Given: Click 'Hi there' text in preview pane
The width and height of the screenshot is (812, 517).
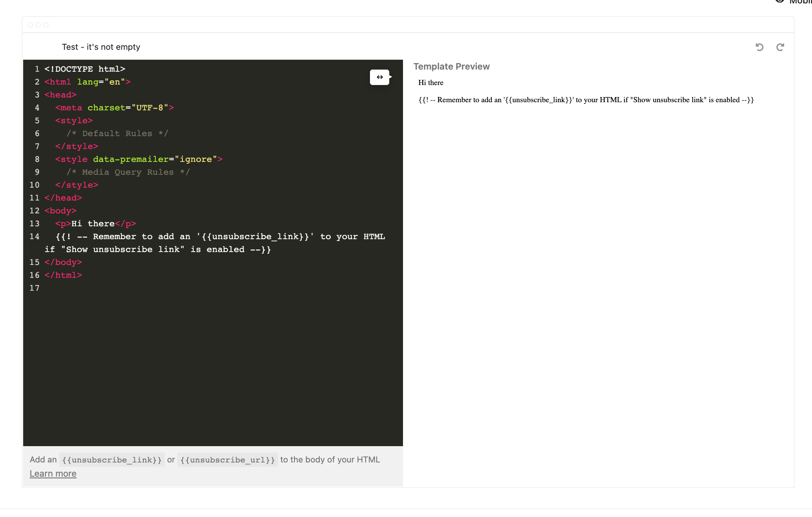Looking at the screenshot, I should coord(431,82).
